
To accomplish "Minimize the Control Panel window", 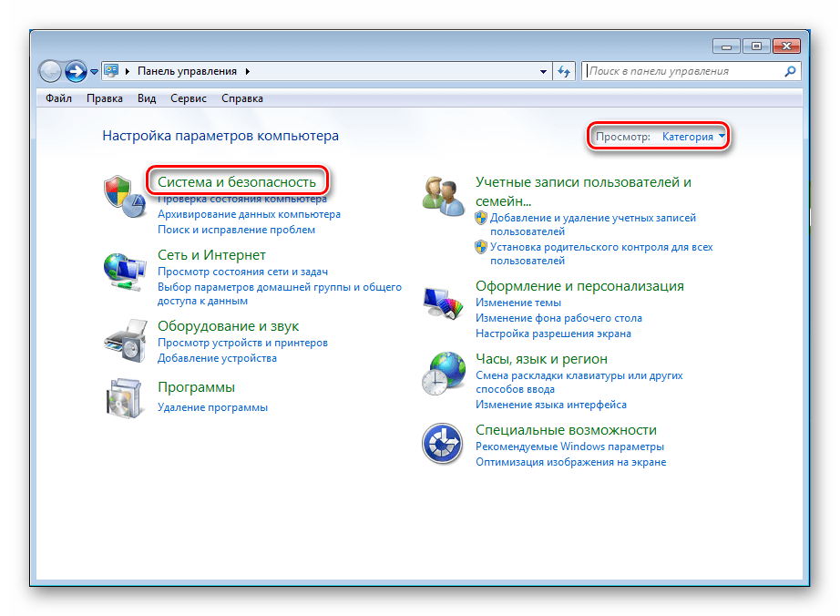I will tap(726, 46).
